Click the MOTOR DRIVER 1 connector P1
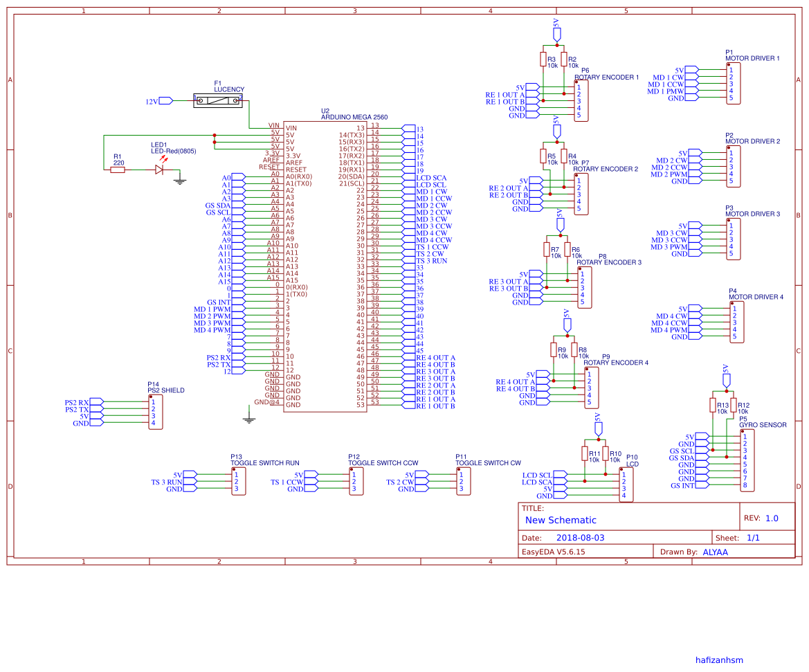This screenshot has width=809, height=672. coord(735,83)
